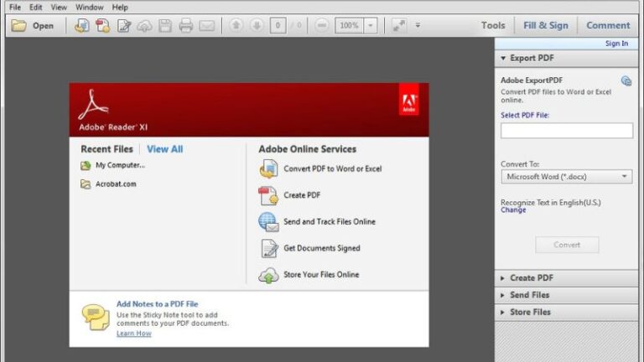The height and width of the screenshot is (362, 644).
Task: Click the Convert button
Action: (567, 245)
